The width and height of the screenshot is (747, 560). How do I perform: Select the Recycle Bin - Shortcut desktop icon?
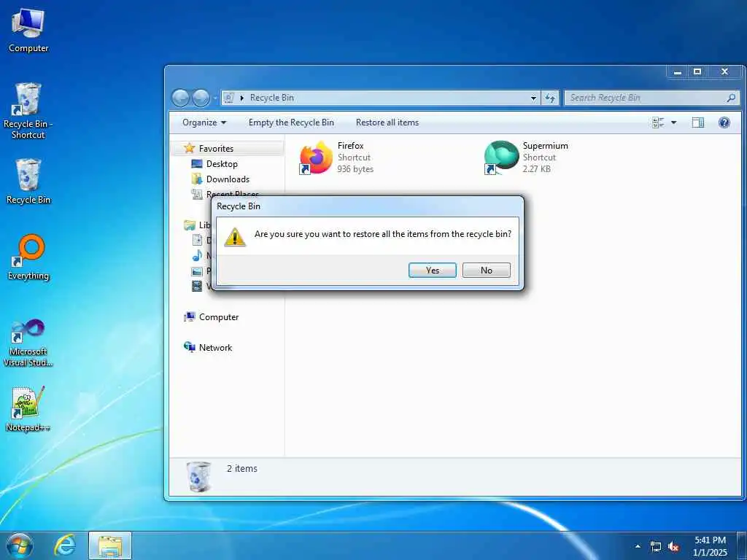[28, 111]
